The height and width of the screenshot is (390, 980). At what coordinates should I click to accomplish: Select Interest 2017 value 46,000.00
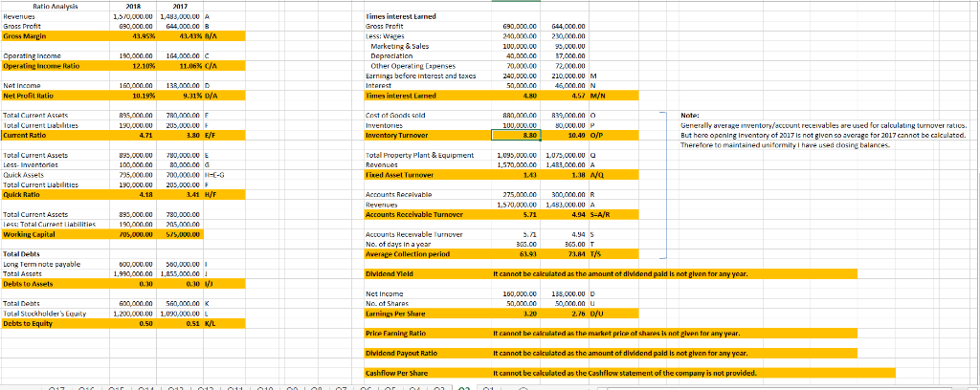click(x=565, y=85)
